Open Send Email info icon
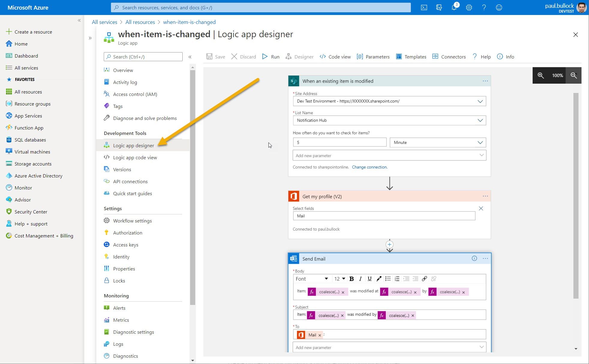Screen dimensions: 589x364 (474, 258)
